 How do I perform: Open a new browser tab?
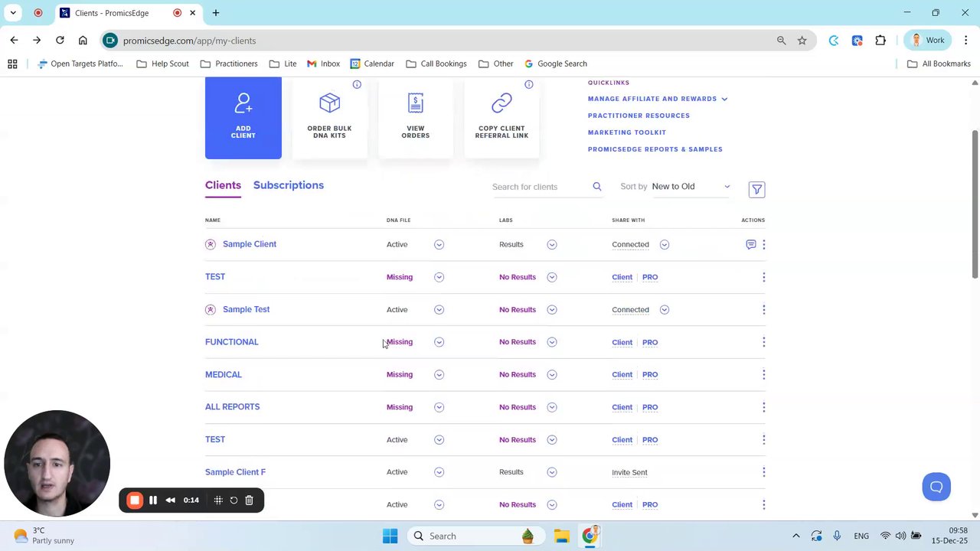click(x=216, y=13)
